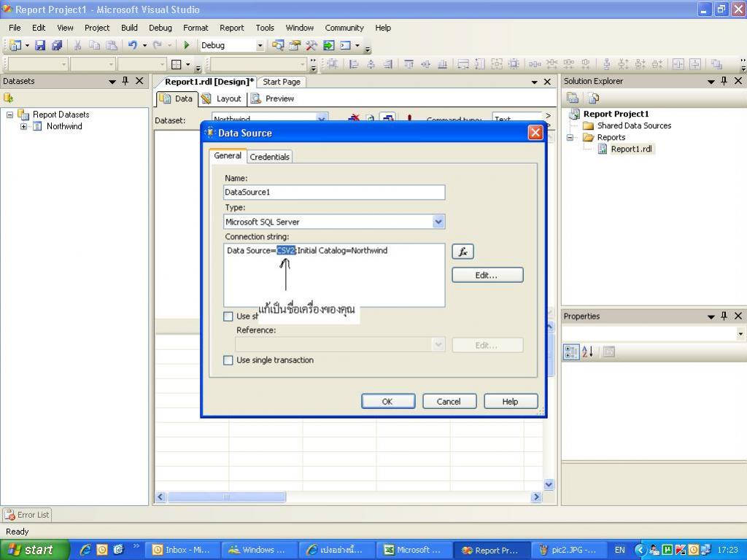Open Solution Explorer icon in the toolbar
Viewport: 747px width, 560px height.
point(278,45)
